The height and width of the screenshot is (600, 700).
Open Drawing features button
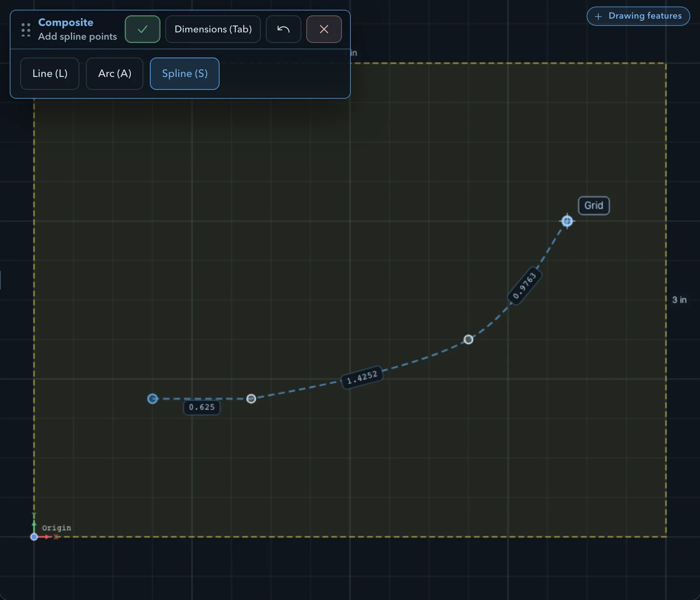point(638,16)
